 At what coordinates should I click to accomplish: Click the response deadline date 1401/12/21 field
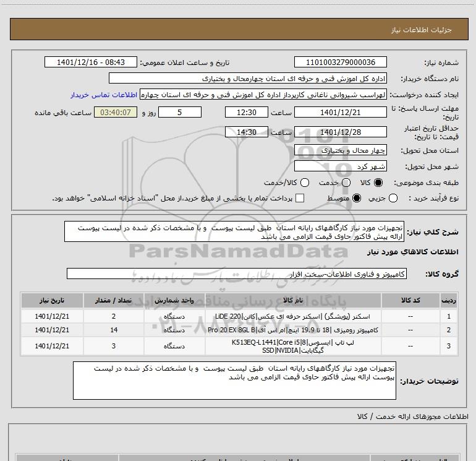[340, 112]
